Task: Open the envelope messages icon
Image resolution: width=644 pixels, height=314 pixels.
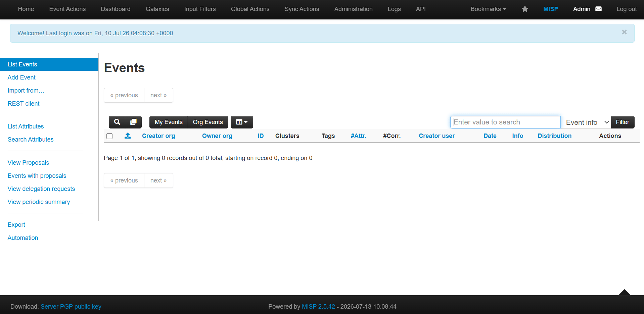Action: (x=598, y=9)
